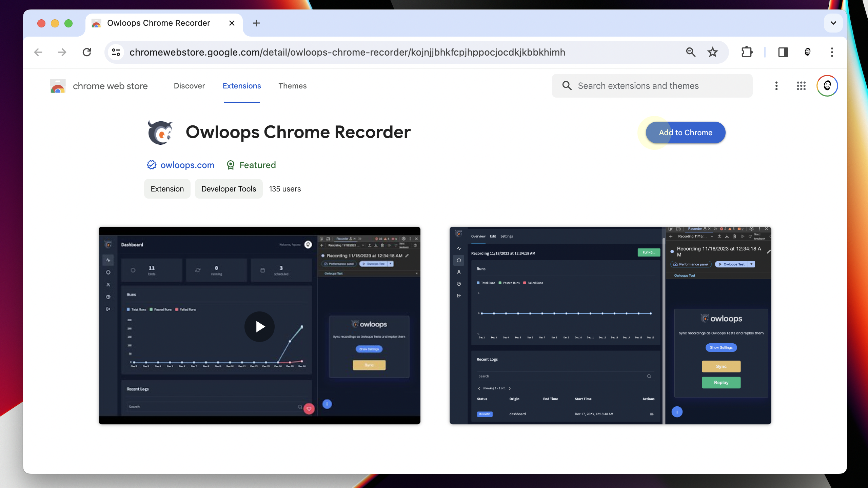
Task: Focus the Search extensions and themes field
Action: pyautogui.click(x=652, y=86)
